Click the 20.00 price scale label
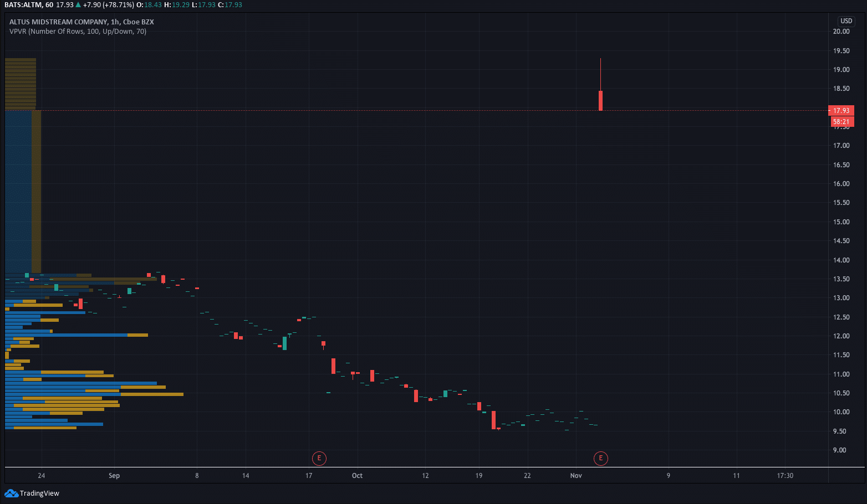Image resolution: width=867 pixels, height=504 pixels. 841,32
